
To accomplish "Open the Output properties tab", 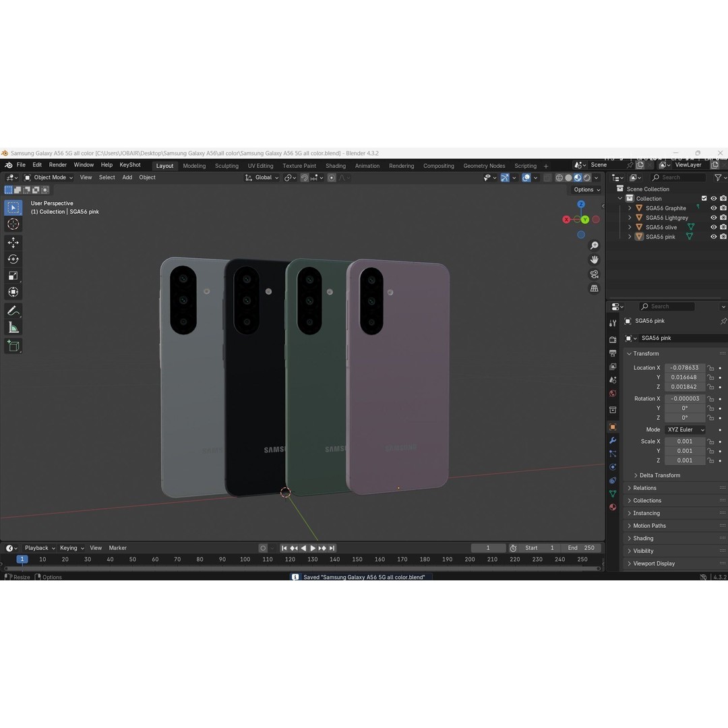I will (613, 353).
